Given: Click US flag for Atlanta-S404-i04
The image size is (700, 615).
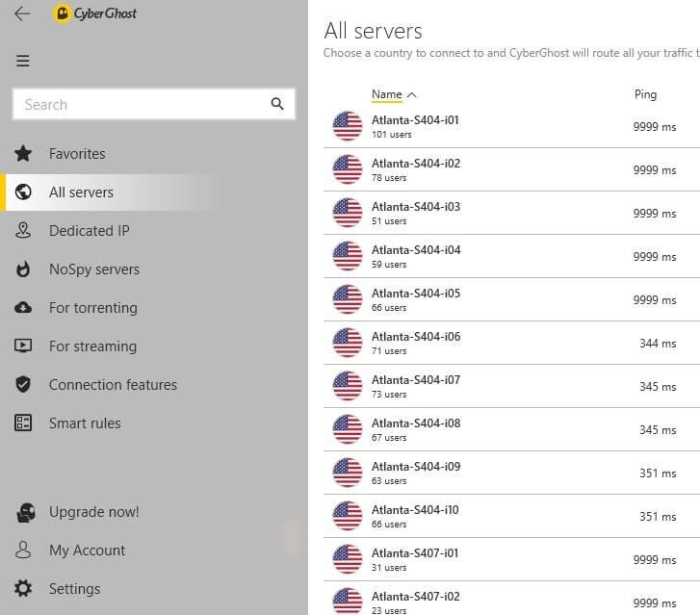Looking at the screenshot, I should click(x=348, y=256).
